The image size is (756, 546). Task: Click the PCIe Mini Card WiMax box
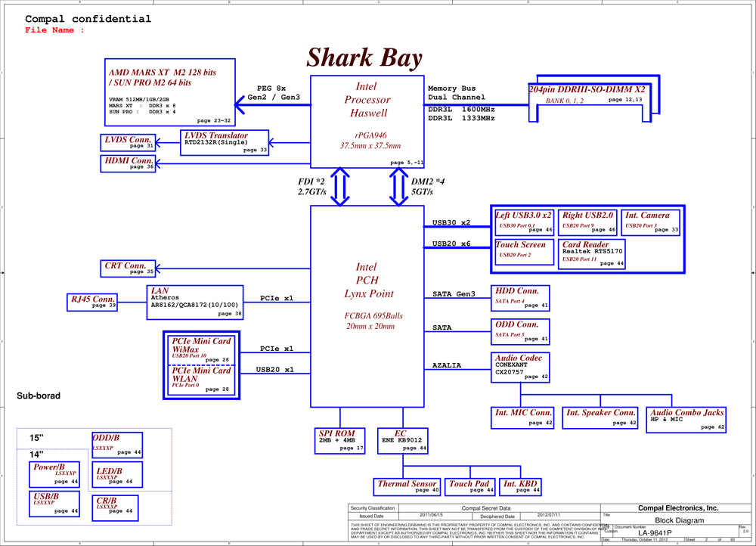pos(203,350)
